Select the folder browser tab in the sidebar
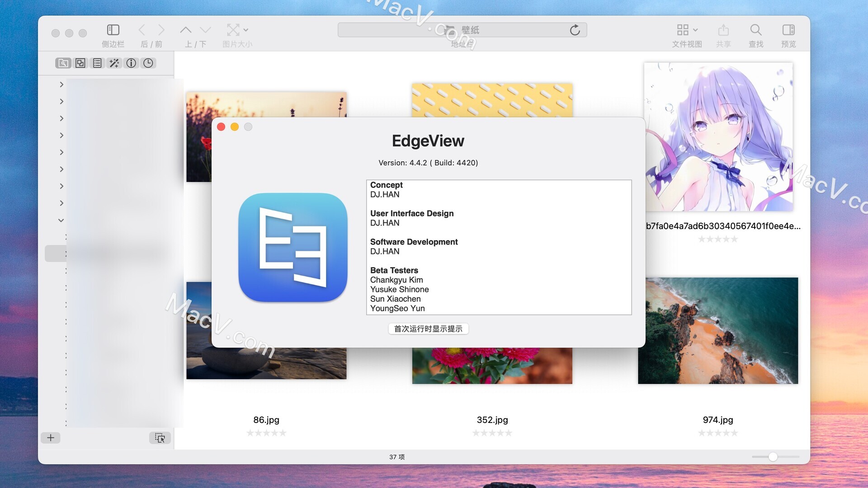The image size is (868, 488). [63, 63]
